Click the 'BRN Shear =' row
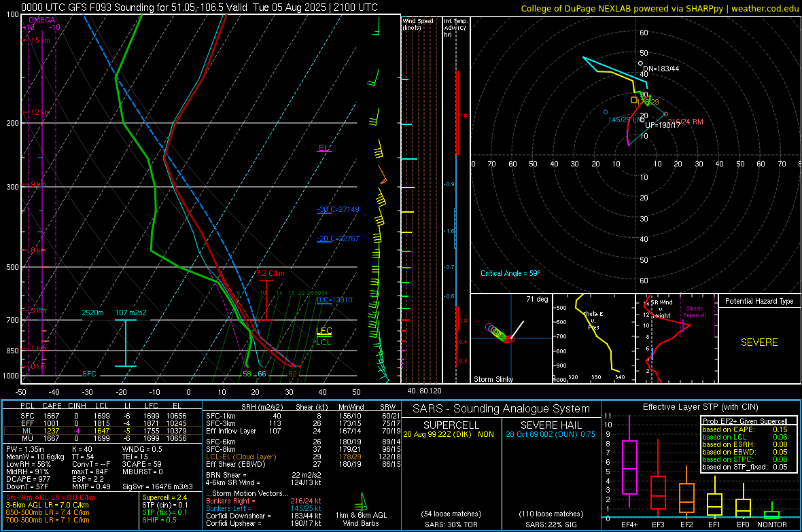 tap(264, 475)
